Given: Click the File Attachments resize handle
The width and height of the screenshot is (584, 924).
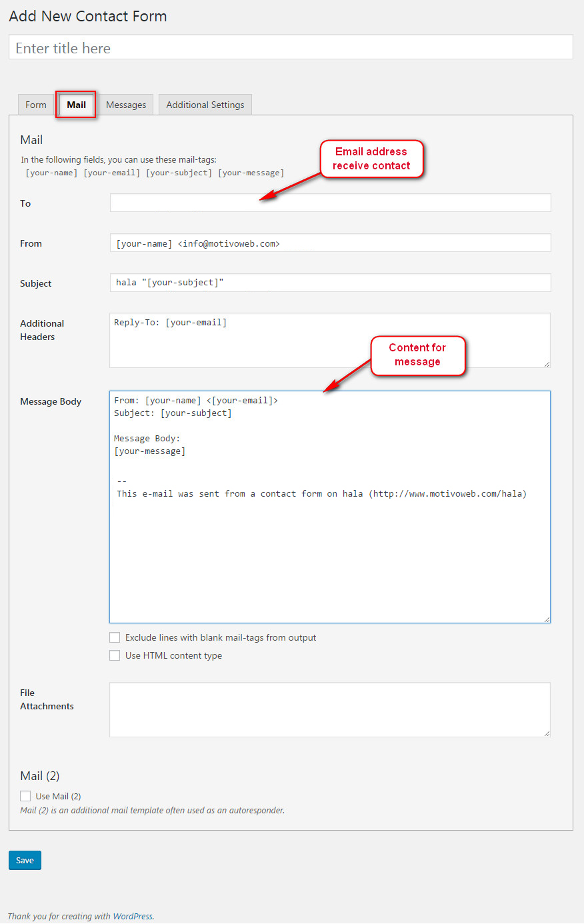Looking at the screenshot, I should 547,733.
